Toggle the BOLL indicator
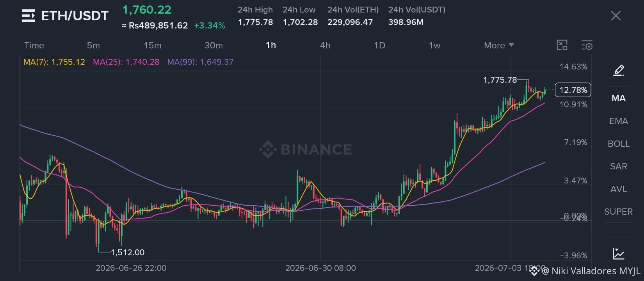 (x=619, y=144)
